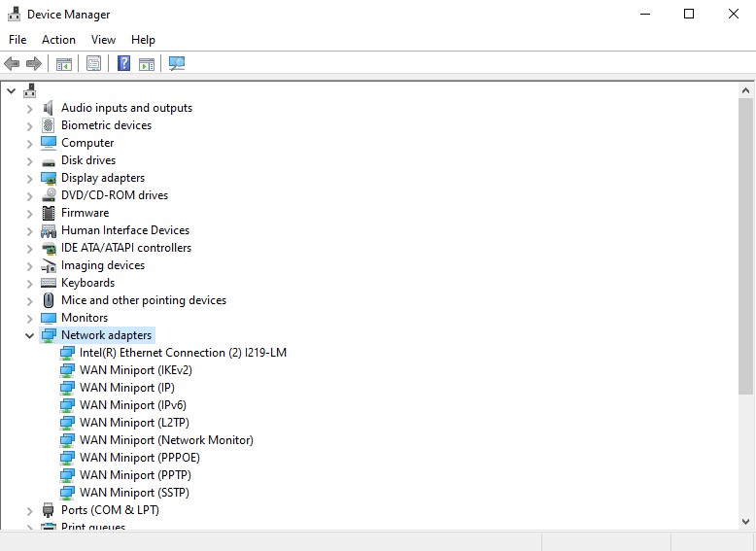Image resolution: width=756 pixels, height=551 pixels.
Task: Click the Human Interface Devices icon
Action: [49, 231]
